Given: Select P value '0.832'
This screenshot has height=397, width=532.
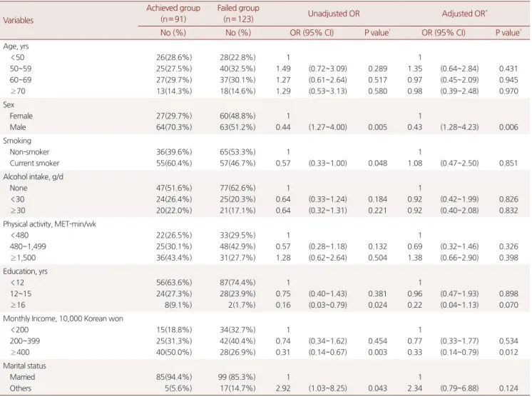Looking at the screenshot, I should coord(508,210).
